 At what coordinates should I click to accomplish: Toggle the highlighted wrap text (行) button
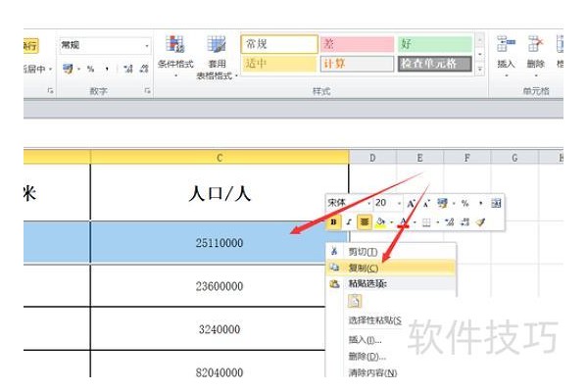pyautogui.click(x=30, y=46)
